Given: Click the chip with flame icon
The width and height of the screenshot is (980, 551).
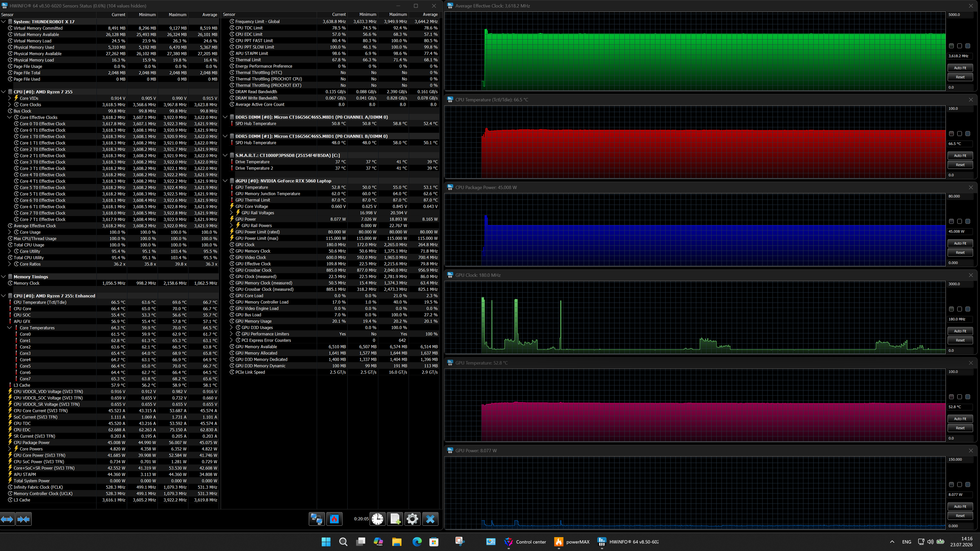Looking at the screenshot, I should point(335,519).
